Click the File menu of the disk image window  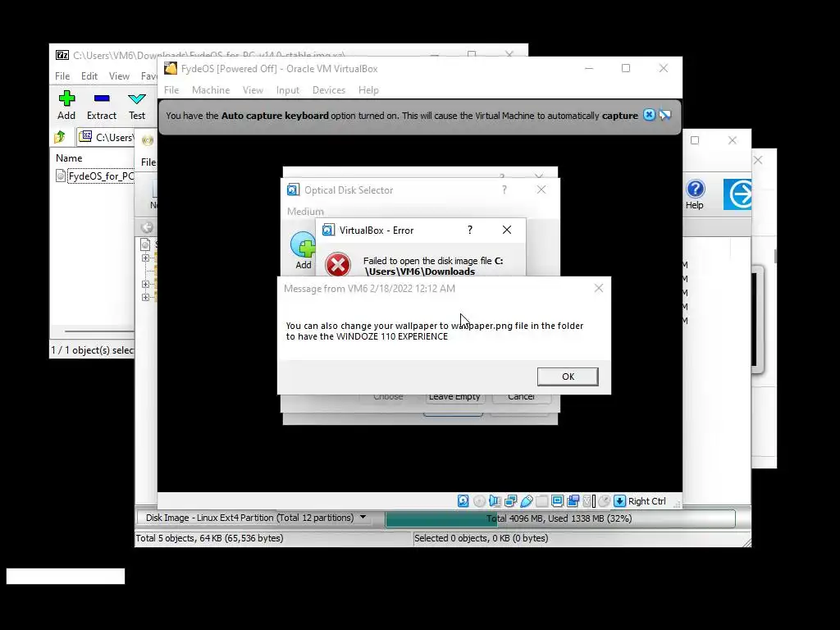coord(148,162)
